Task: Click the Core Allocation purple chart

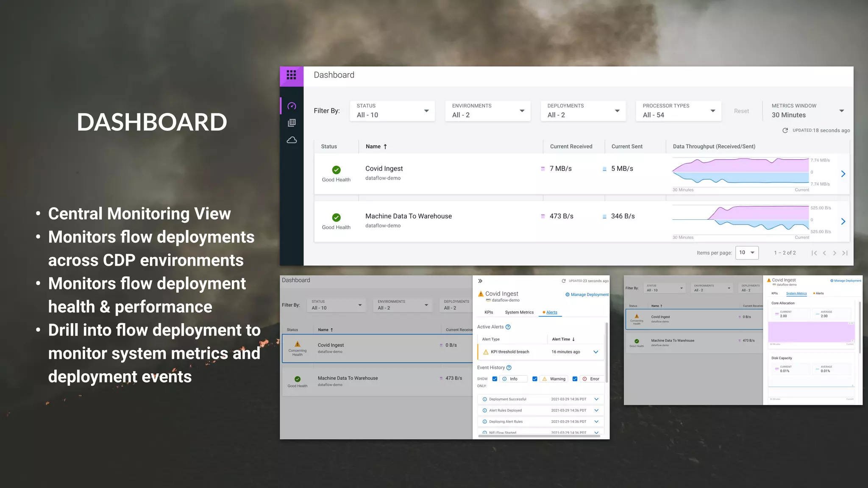Action: tap(811, 332)
